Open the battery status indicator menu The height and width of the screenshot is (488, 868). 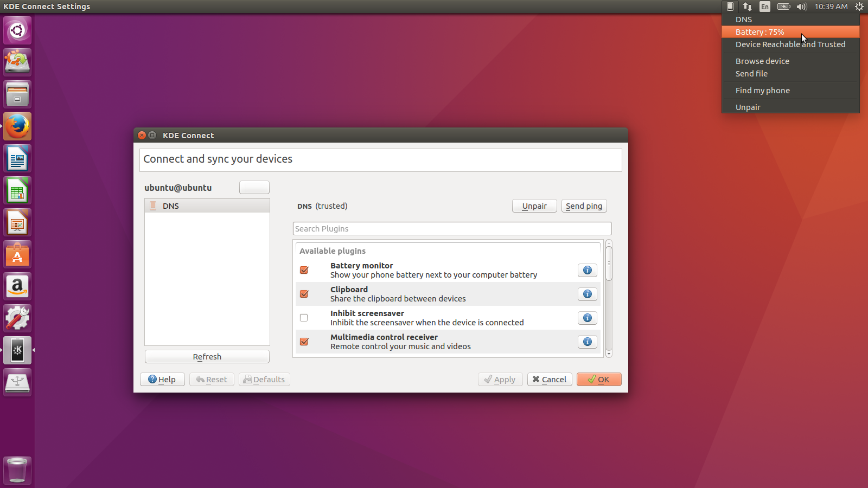tap(783, 7)
